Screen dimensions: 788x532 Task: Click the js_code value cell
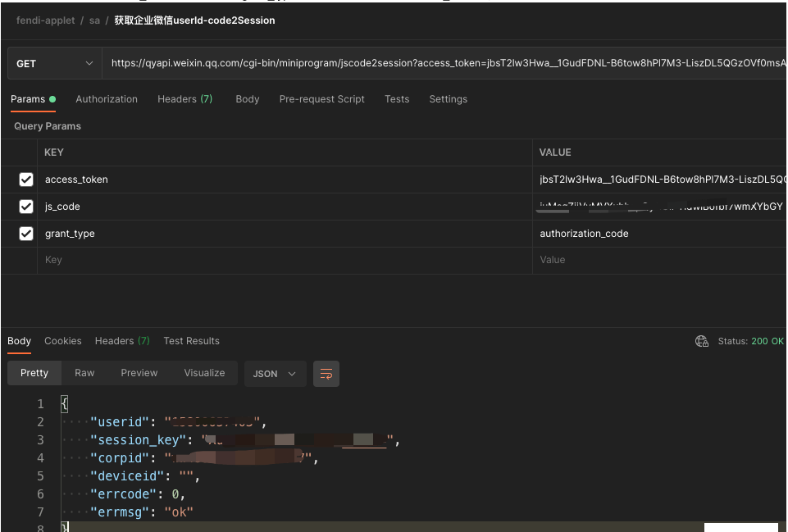[x=659, y=207]
